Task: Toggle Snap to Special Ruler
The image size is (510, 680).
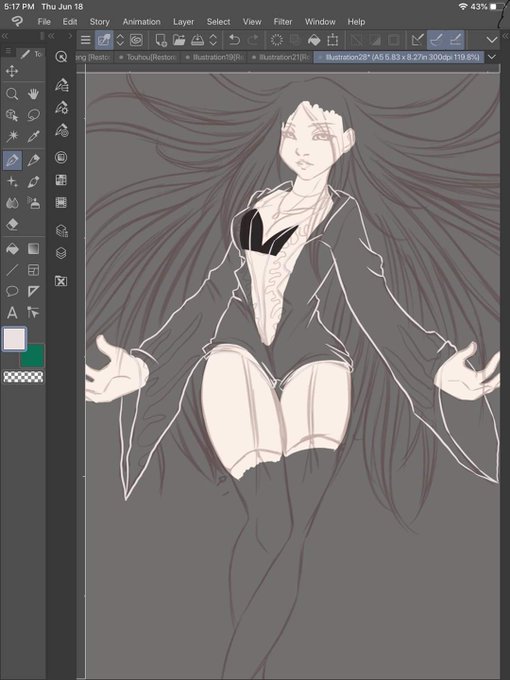Action: coord(436,40)
